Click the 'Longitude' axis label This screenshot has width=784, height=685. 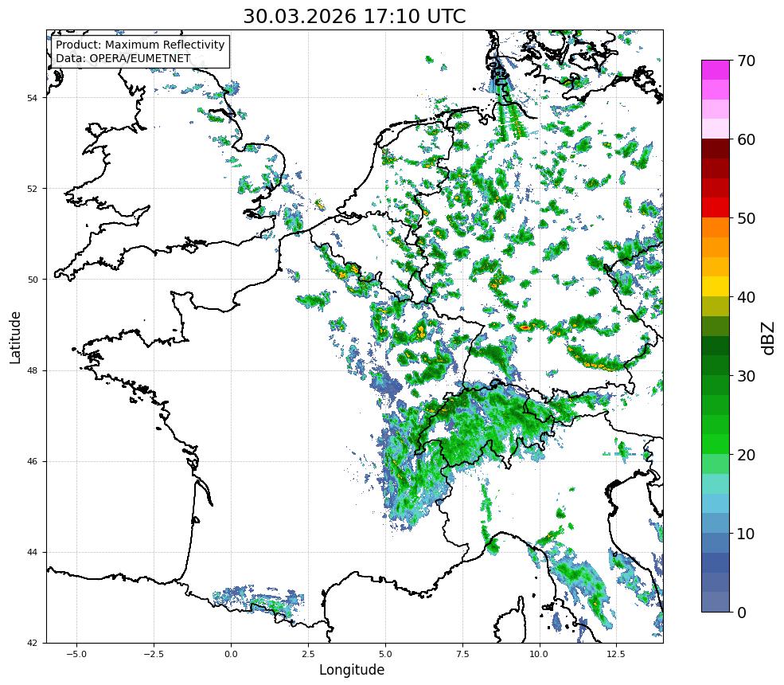(352, 670)
